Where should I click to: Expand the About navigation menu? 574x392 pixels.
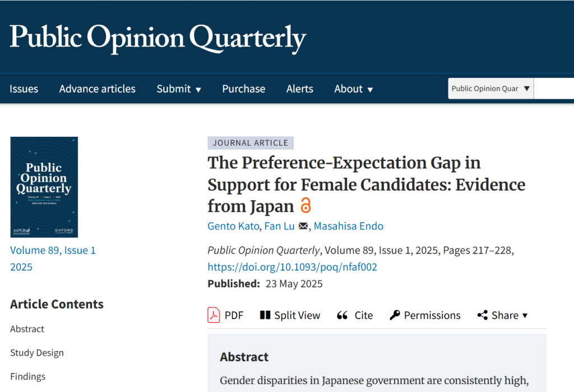coord(354,89)
